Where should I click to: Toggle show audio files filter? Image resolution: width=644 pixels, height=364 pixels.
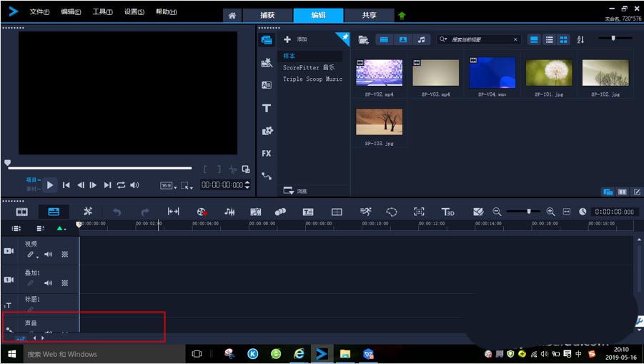click(422, 39)
